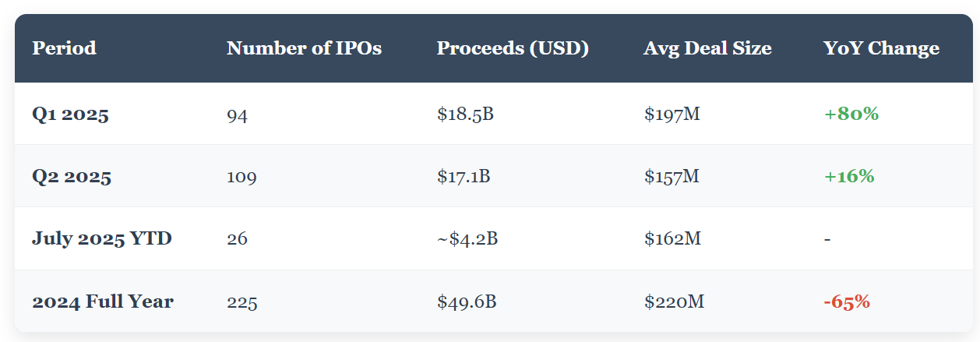Select the Proceeds (USD) header

point(513,48)
